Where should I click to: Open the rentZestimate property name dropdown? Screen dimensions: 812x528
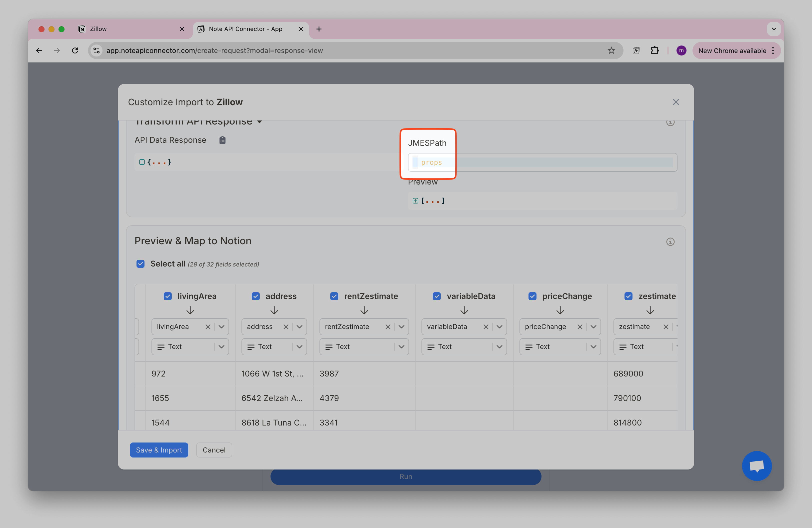coord(401,327)
